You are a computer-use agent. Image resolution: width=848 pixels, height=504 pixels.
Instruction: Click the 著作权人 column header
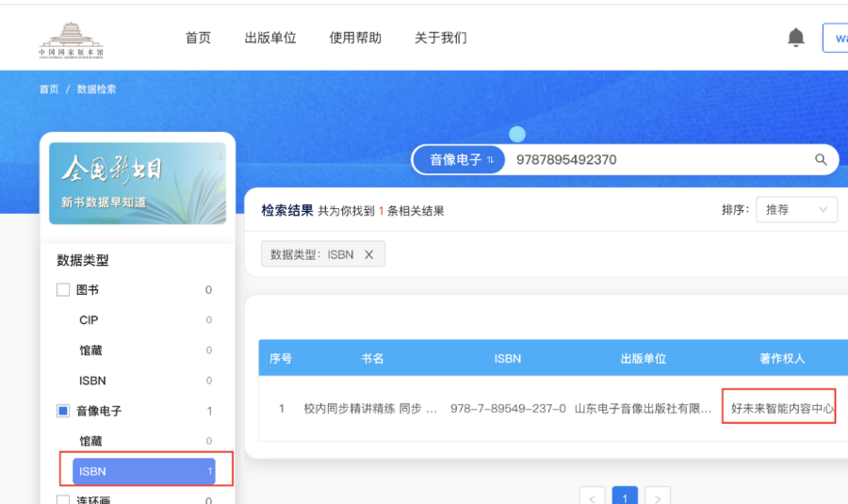point(782,359)
